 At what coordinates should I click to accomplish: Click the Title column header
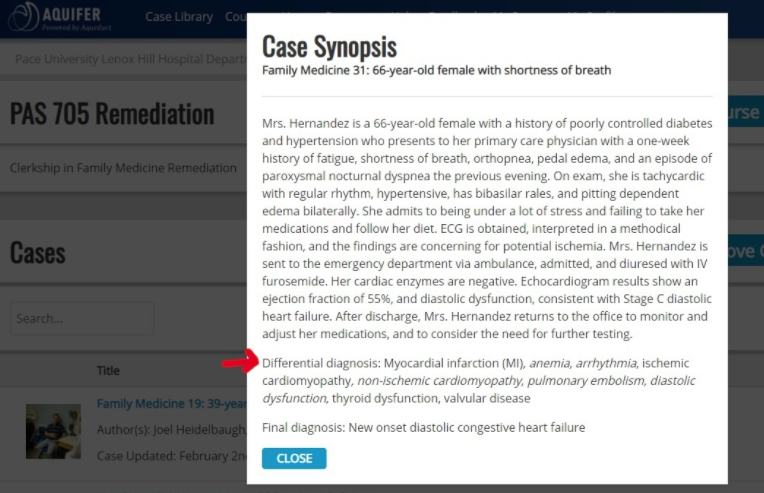point(108,371)
